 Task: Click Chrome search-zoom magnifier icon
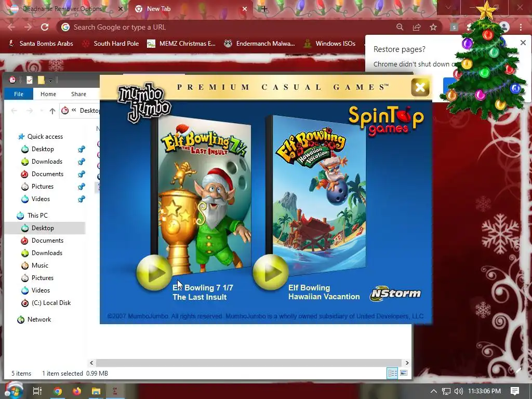(400, 27)
